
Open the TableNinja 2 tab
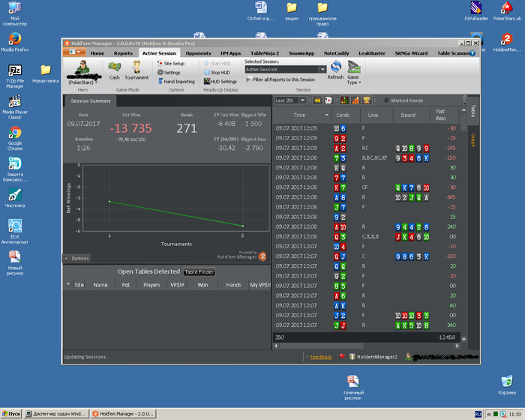[x=265, y=53]
